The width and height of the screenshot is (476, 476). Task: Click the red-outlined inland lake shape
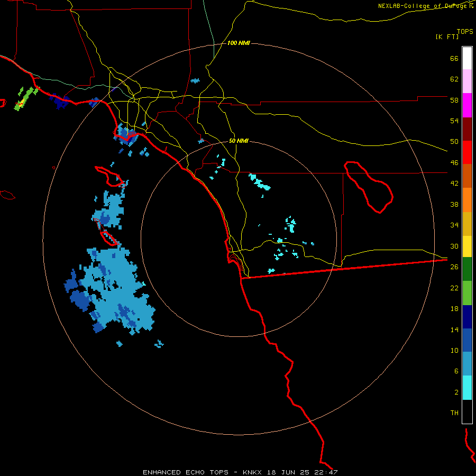point(368,187)
